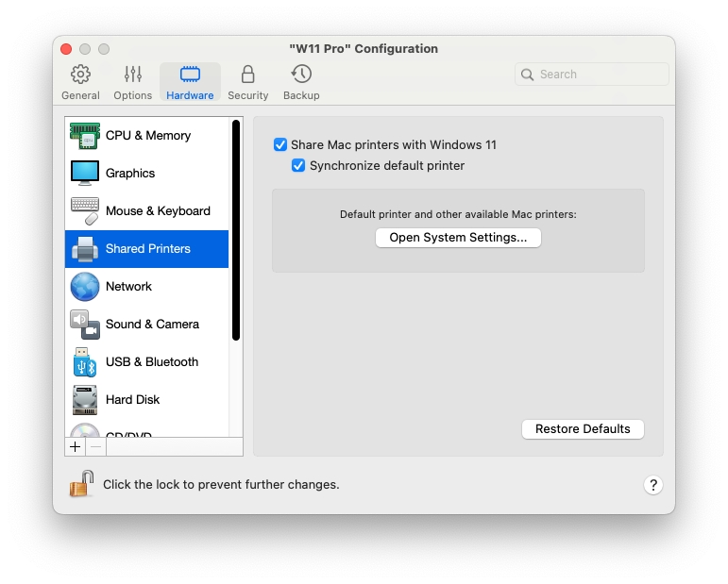Viewport: 728px width, 584px height.
Task: Open the Backup tab
Action: 301,83
